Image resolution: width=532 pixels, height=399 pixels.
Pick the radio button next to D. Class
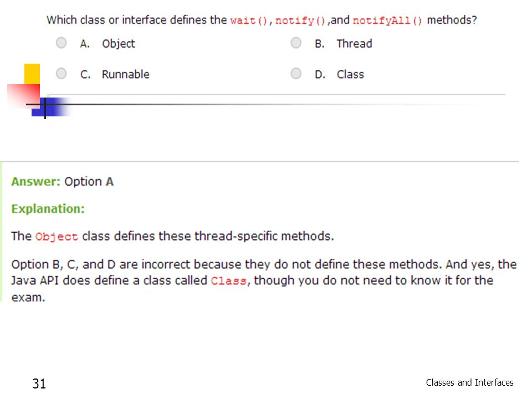(x=296, y=73)
